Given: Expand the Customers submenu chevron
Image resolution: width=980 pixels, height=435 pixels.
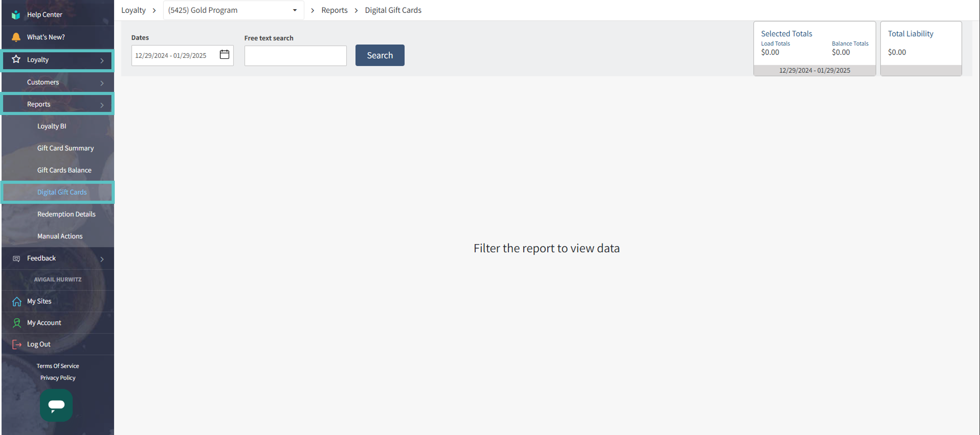Looking at the screenshot, I should pyautogui.click(x=102, y=83).
